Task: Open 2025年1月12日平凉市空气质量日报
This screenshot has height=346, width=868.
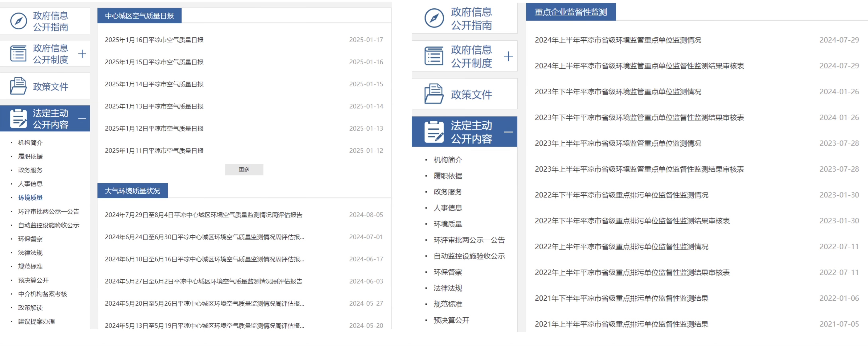Action: click(x=154, y=129)
